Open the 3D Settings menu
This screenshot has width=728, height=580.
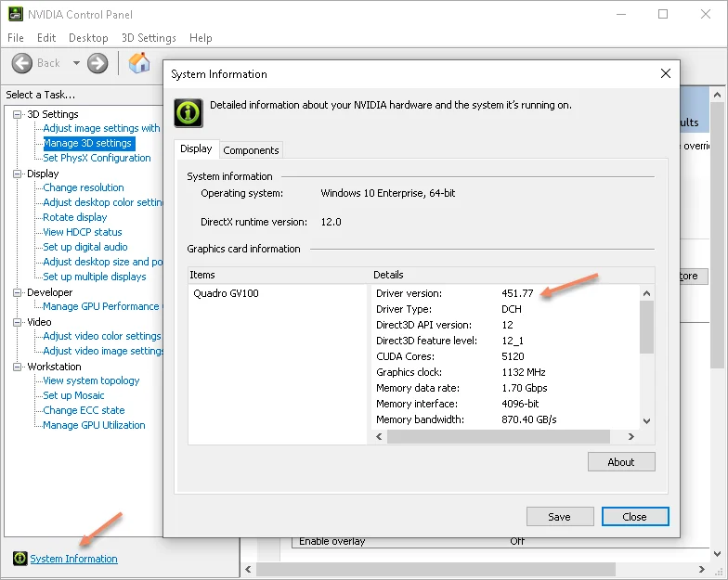point(148,38)
